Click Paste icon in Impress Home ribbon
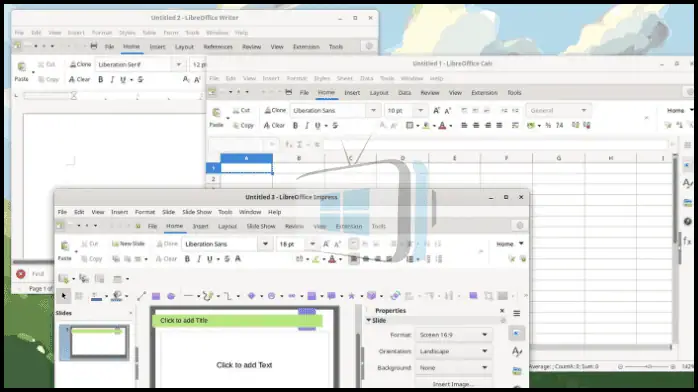This screenshot has width=698, height=392. point(65,246)
